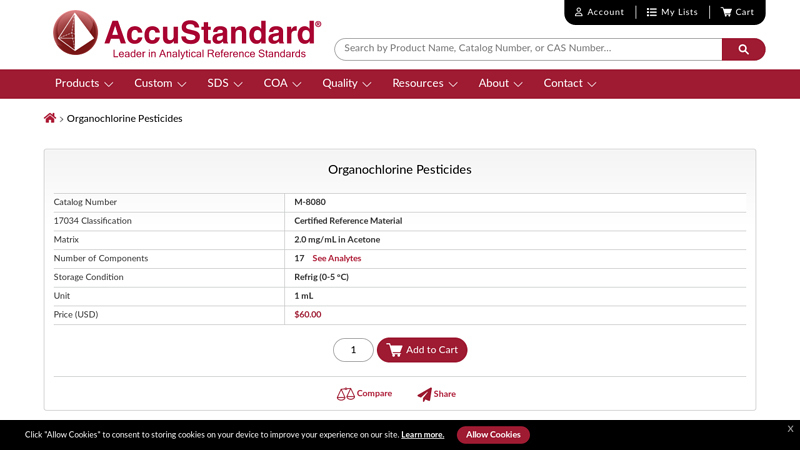This screenshot has width=800, height=450.
Task: Expand the Resources menu
Action: tap(424, 83)
